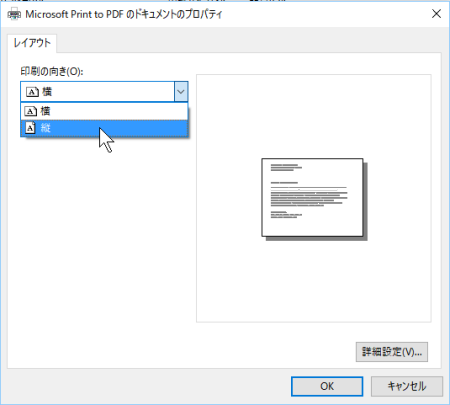Open 詳細設定(V)... advanced settings
The width and height of the screenshot is (450, 405).
392,352
